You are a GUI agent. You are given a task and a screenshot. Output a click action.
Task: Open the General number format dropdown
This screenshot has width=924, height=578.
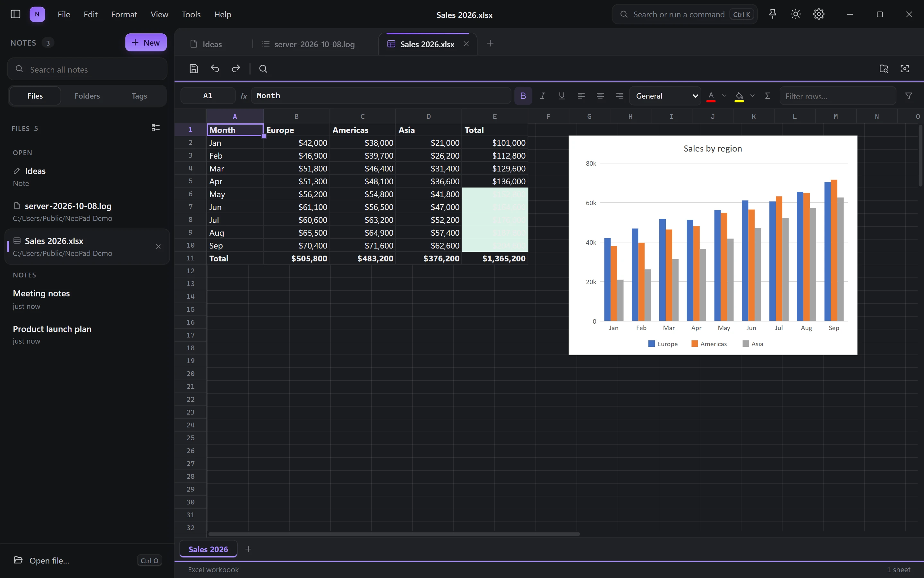click(665, 96)
